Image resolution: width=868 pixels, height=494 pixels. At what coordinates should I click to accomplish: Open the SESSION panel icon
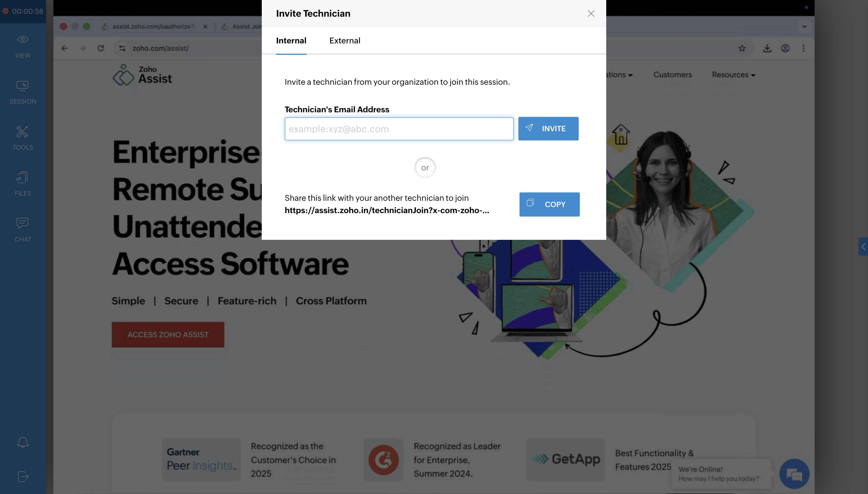[x=23, y=86]
